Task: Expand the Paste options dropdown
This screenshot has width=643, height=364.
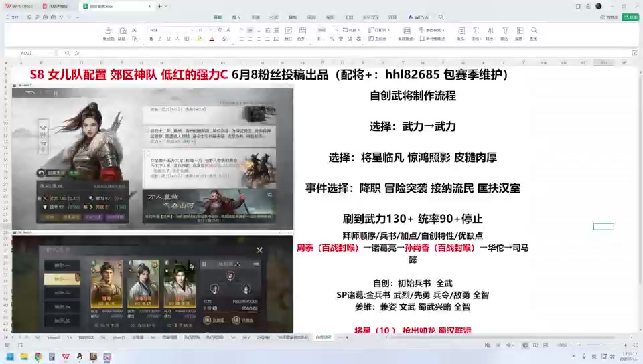Action: coord(127,39)
